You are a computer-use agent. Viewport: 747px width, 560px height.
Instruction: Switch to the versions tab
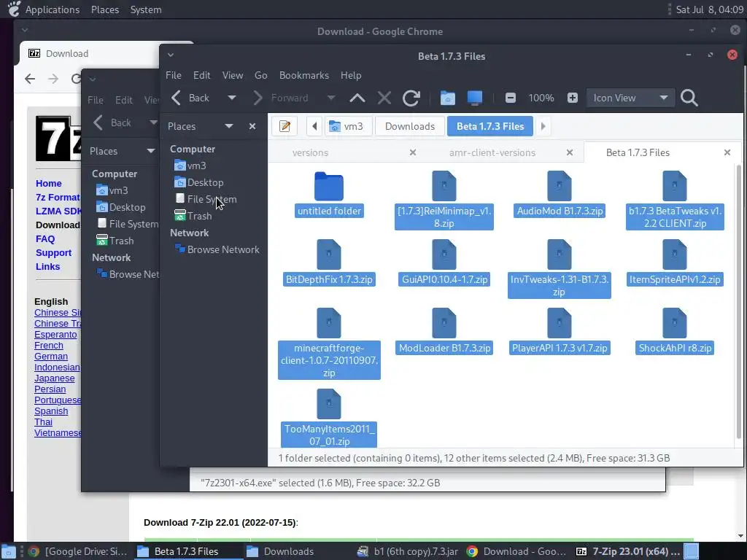click(x=310, y=153)
